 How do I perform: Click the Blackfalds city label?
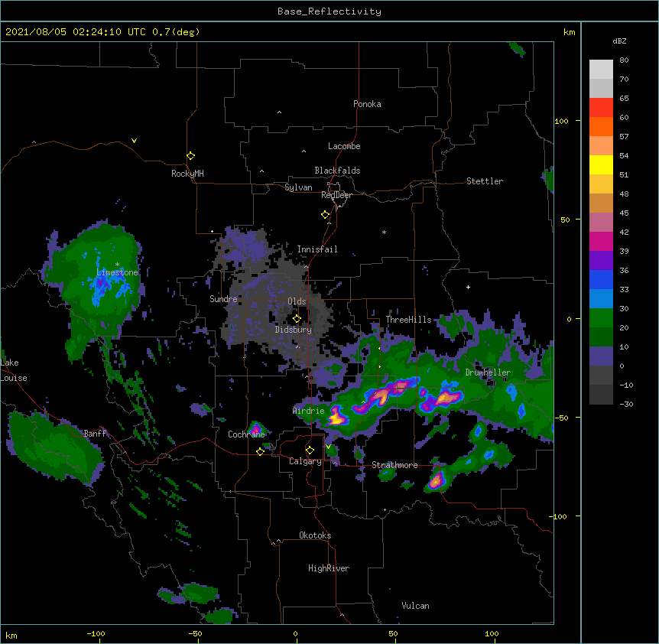coord(337,171)
